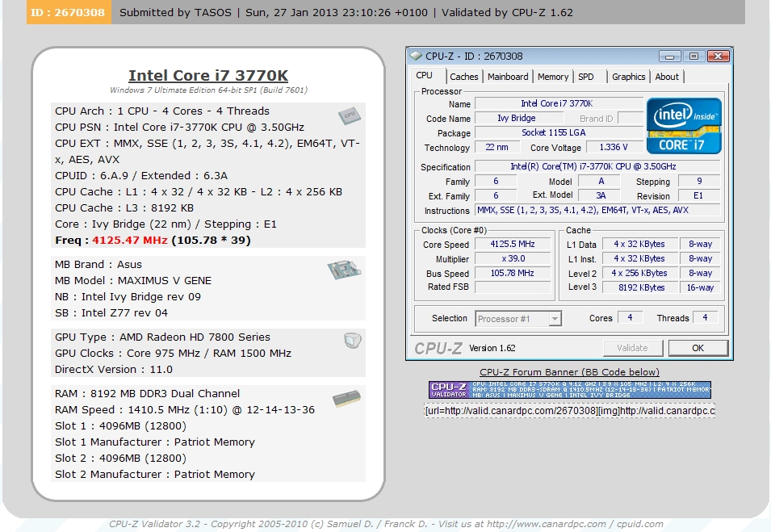Click the DirectX Version : 11.0 line
The image size is (771, 532).
pyautogui.click(x=114, y=370)
